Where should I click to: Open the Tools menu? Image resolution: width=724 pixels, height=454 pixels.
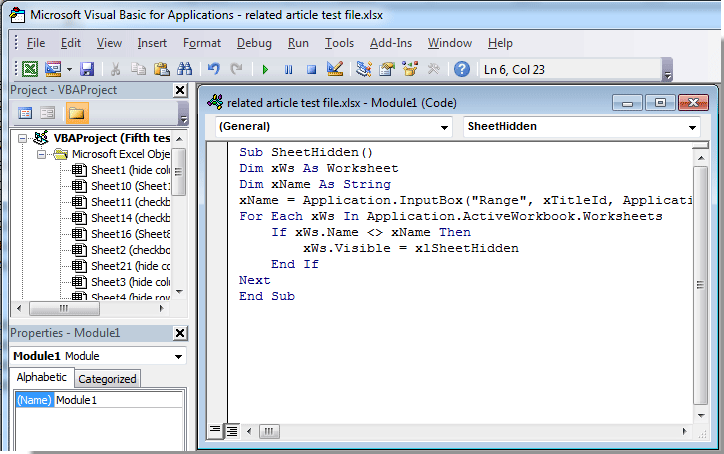coord(339,43)
